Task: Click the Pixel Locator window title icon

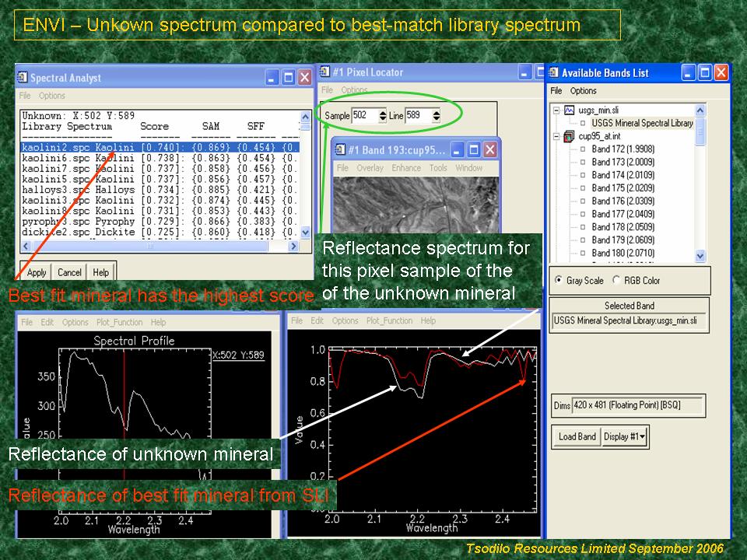Action: 325,72
